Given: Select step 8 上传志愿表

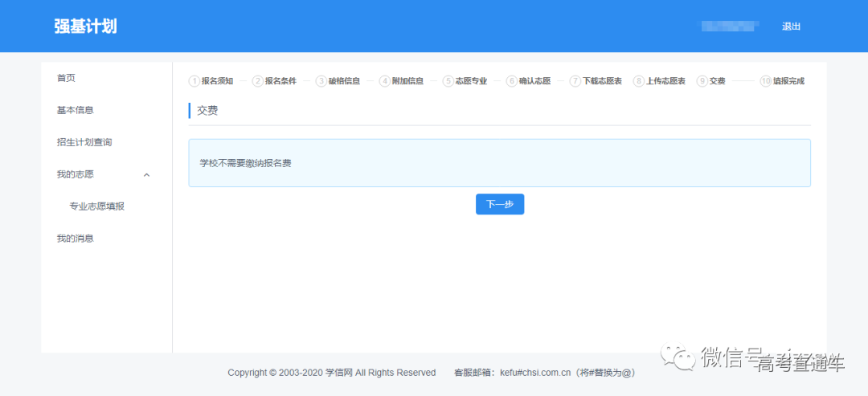Looking at the screenshot, I should pyautogui.click(x=659, y=81).
